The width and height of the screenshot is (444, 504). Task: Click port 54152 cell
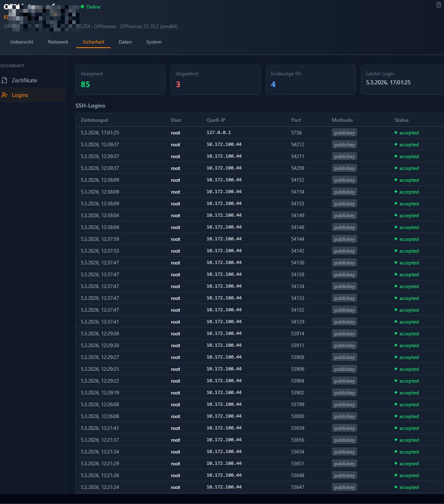click(x=298, y=180)
